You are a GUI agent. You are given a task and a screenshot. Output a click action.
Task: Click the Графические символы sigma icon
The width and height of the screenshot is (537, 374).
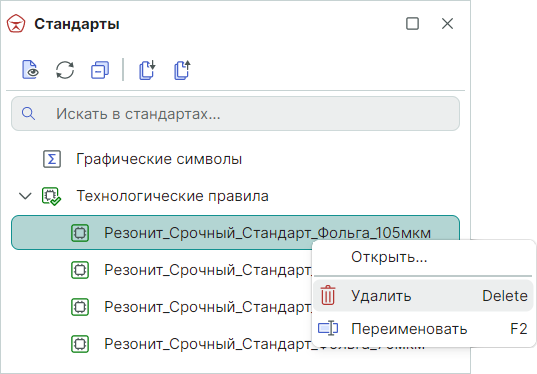click(52, 159)
